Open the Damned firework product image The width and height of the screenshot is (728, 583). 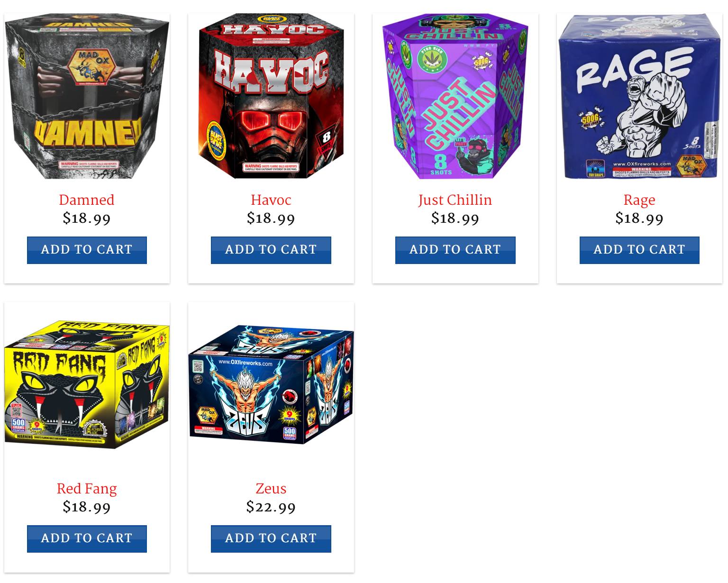87,96
